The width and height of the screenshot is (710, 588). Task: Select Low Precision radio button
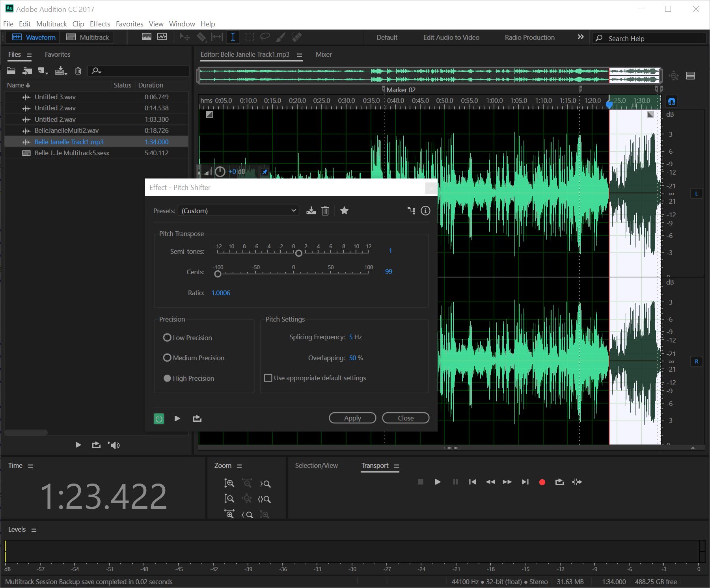[167, 338]
